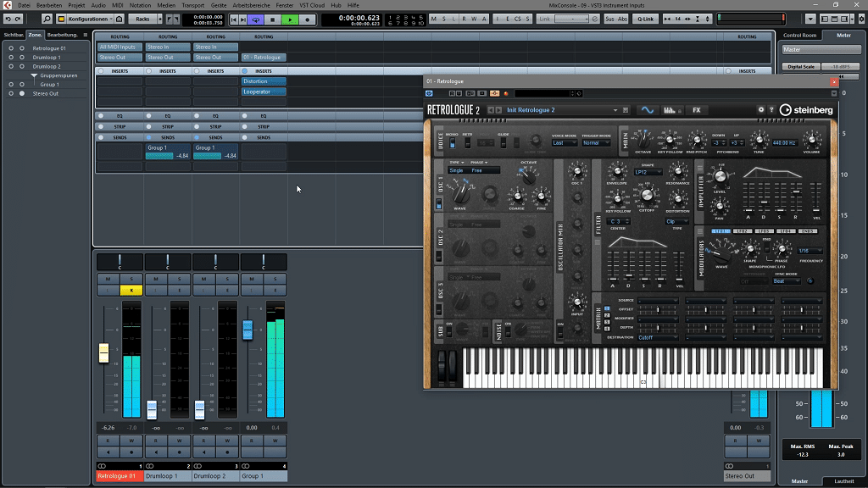Click the Group 1 blue fader handle

pyautogui.click(x=248, y=330)
